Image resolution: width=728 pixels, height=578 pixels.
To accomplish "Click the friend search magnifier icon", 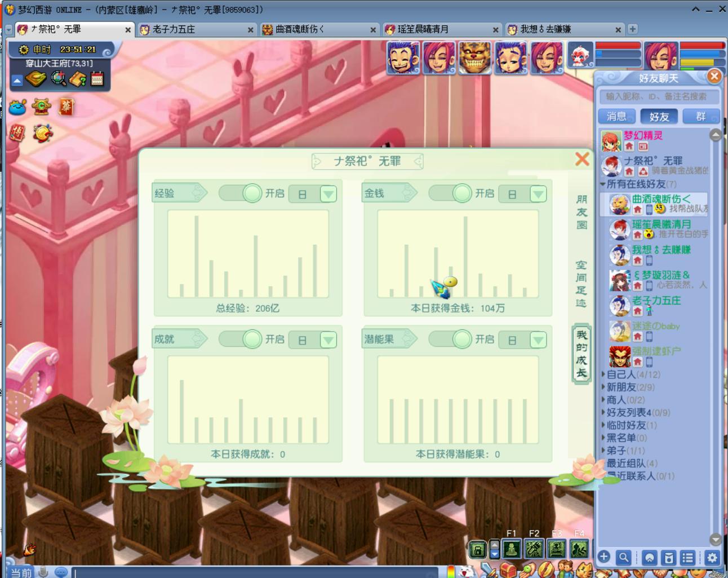I will pyautogui.click(x=623, y=558).
